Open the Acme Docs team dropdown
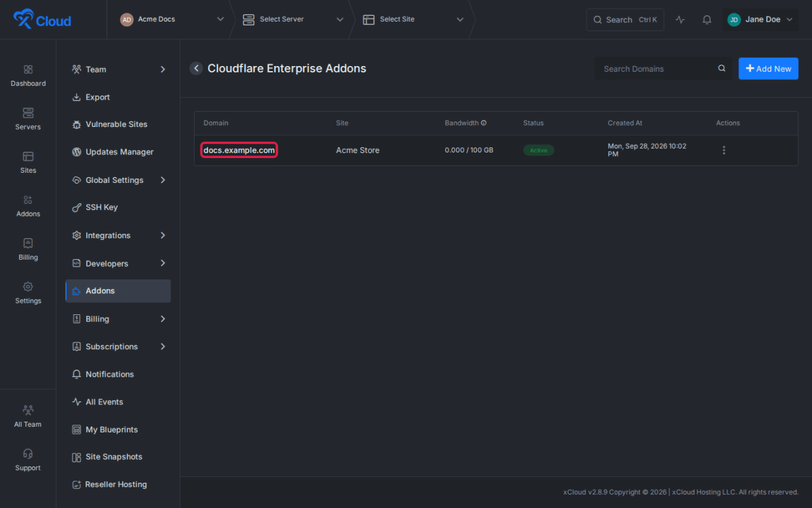 coord(172,20)
